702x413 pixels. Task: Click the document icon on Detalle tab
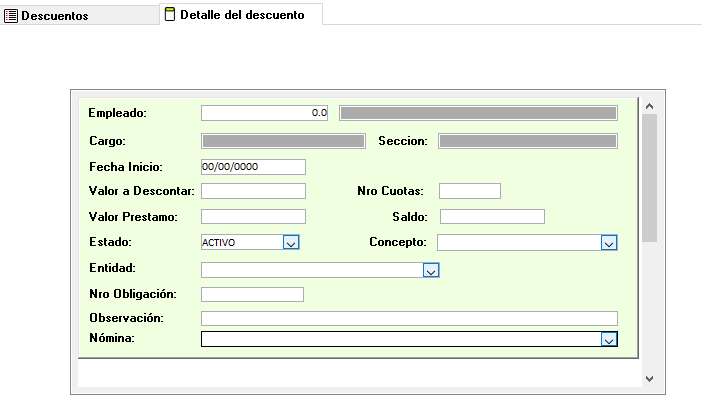click(x=169, y=15)
